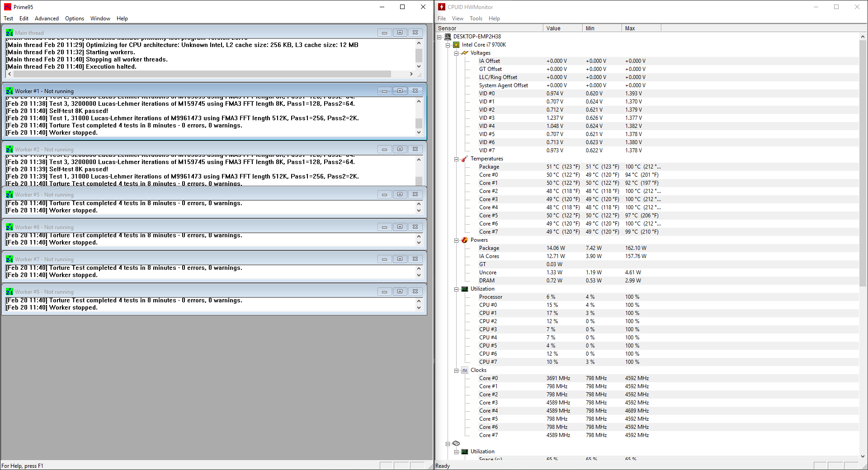Collapse the Voltages tree node
Viewport: 868px width, 470px height.
coord(456,53)
